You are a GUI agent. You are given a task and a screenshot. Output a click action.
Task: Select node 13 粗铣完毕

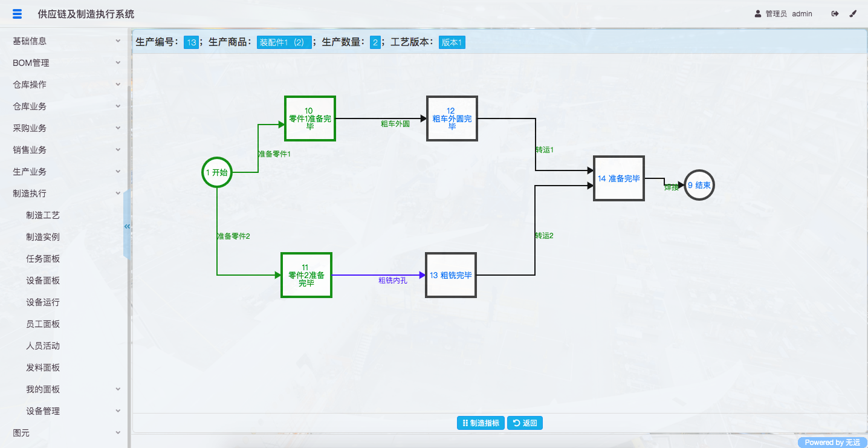click(451, 275)
